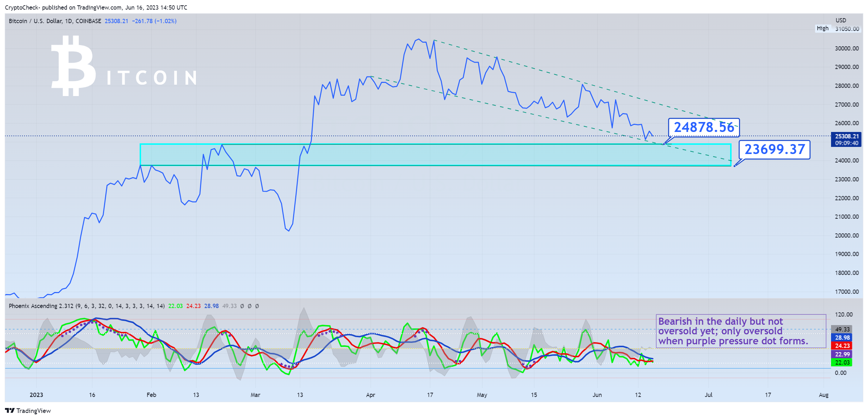Click the cyan support zone rectangle
868x419 pixels.
[x=436, y=155]
